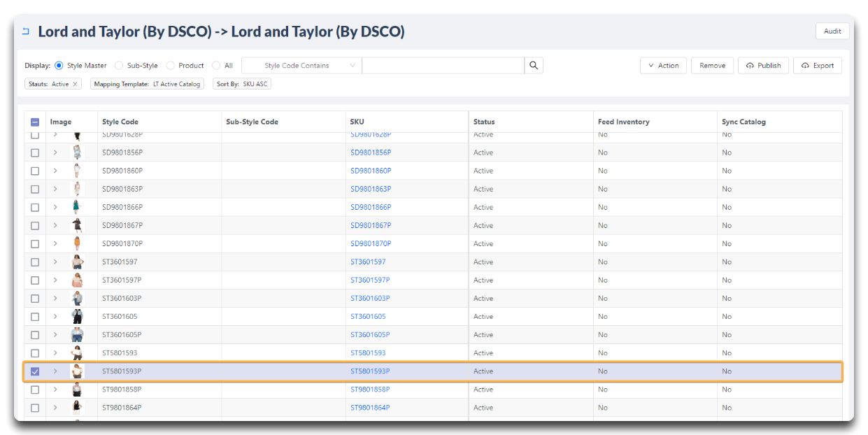Screen dimensions: 868x435
Task: Click the Status column header
Action: [484, 122]
